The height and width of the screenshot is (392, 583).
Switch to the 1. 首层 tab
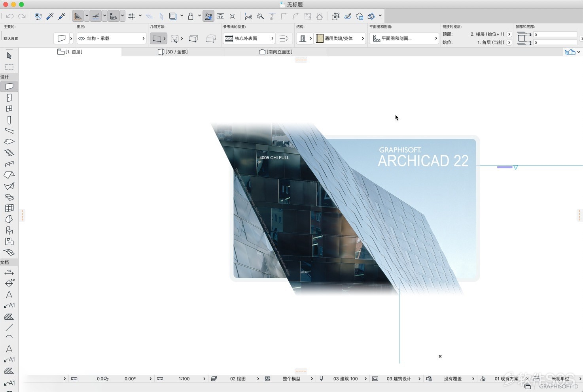coord(70,52)
